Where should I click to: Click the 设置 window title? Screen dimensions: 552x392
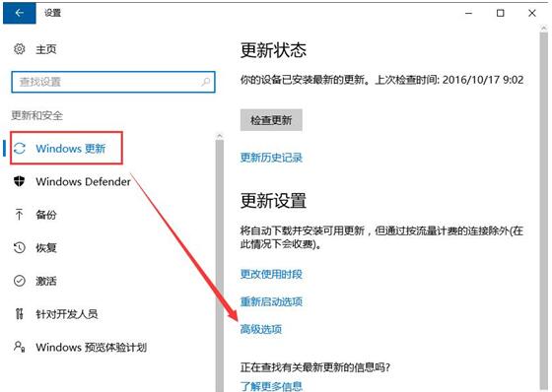[x=53, y=13]
